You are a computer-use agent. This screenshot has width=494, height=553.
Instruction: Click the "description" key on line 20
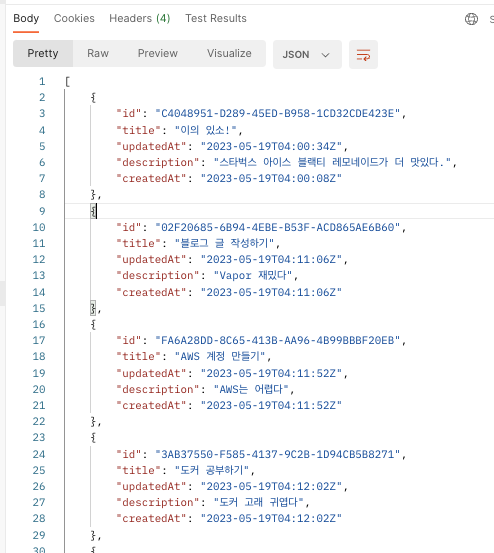158,389
